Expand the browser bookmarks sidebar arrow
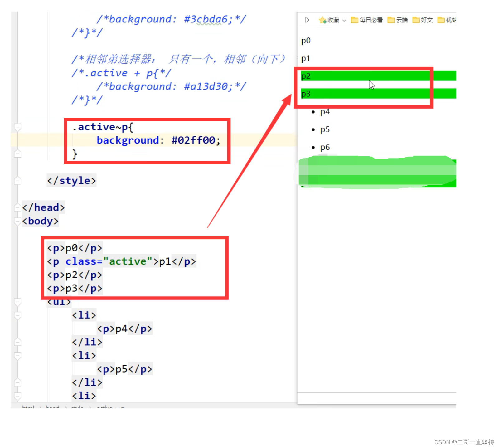Screen dimensions: 499x448 pos(307,20)
